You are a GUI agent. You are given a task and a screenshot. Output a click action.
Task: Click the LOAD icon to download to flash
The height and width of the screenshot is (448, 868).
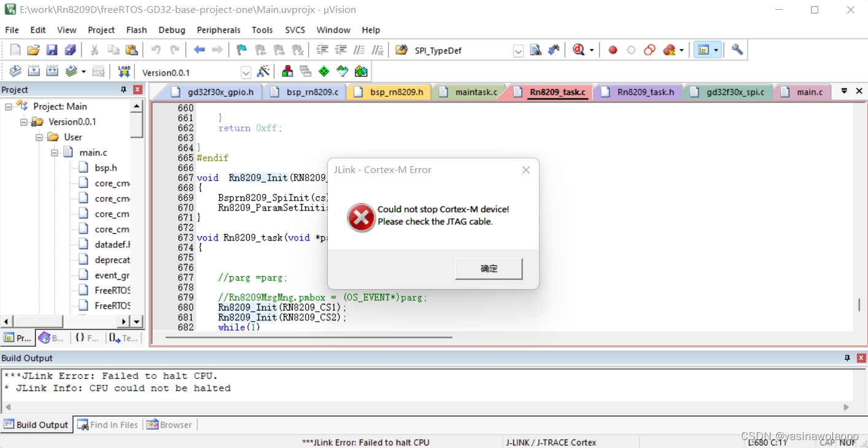click(123, 71)
